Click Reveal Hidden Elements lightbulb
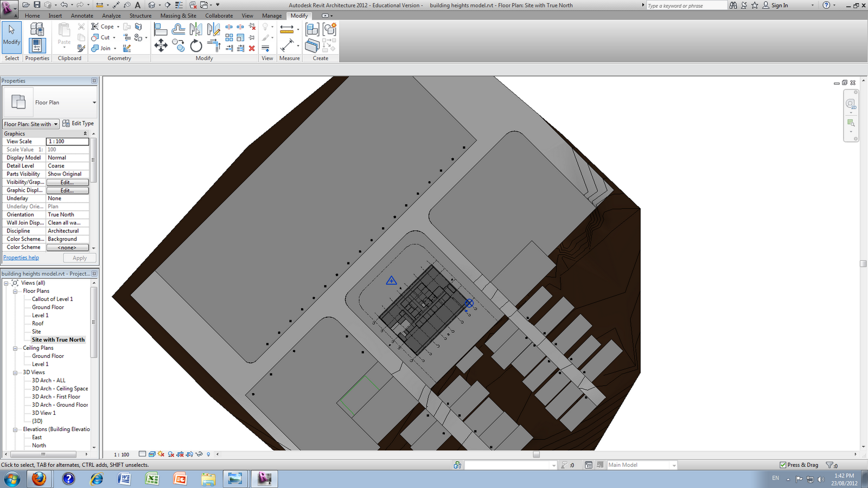Viewport: 868px width, 488px height. [x=208, y=454]
